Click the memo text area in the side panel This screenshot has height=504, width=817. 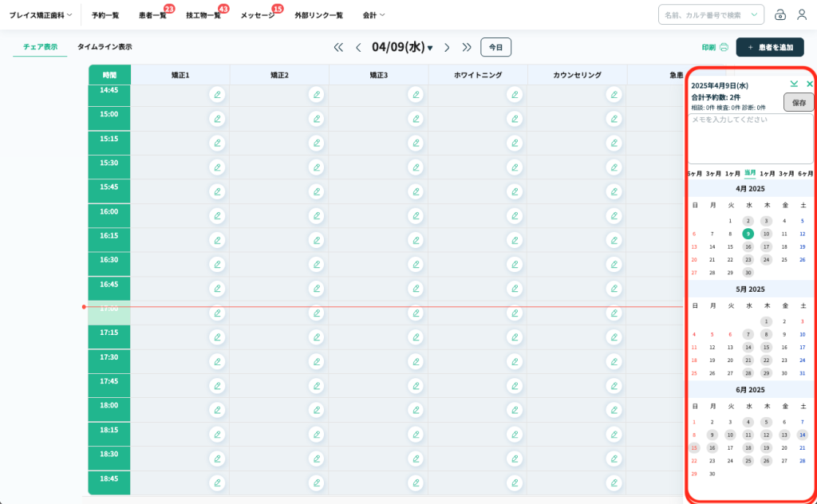click(x=750, y=137)
